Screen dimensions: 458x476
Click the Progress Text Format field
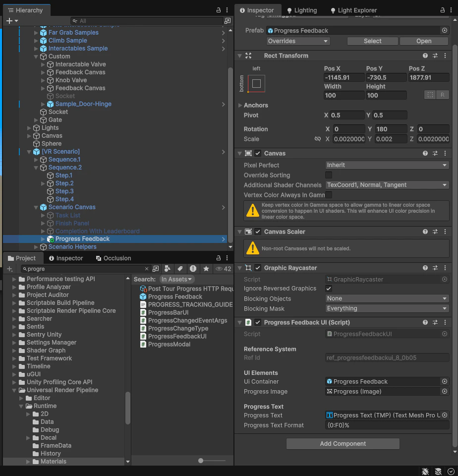[387, 425]
